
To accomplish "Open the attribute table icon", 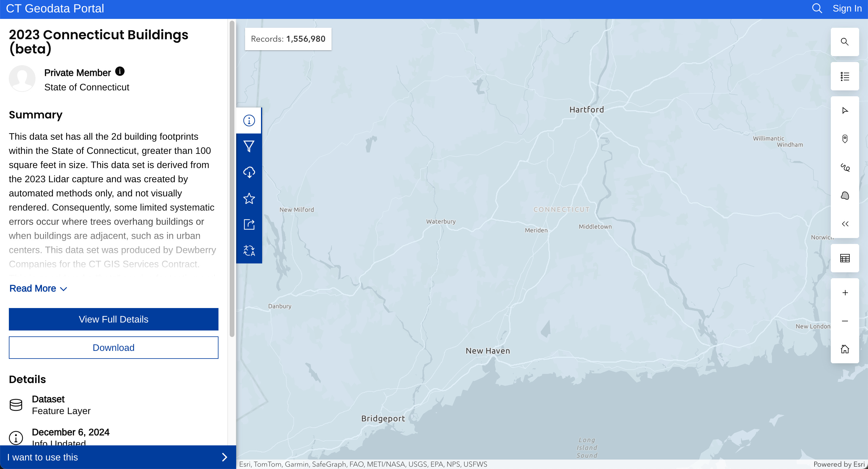I will click(x=844, y=258).
